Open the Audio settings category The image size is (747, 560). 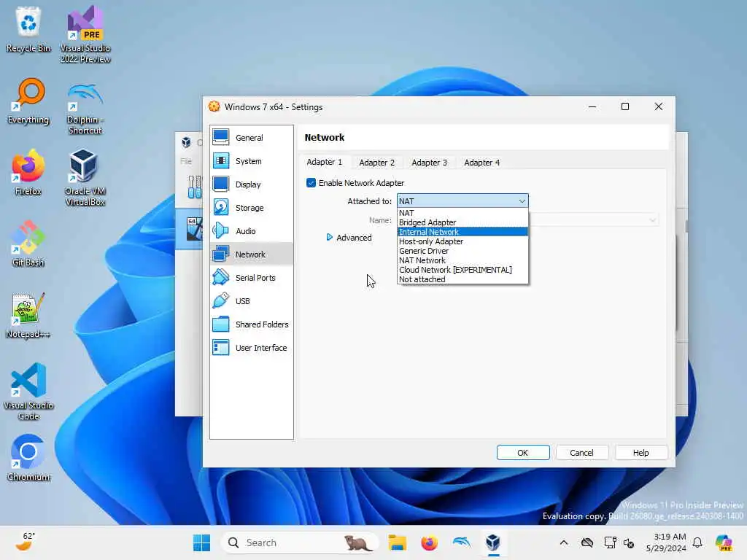(x=251, y=231)
